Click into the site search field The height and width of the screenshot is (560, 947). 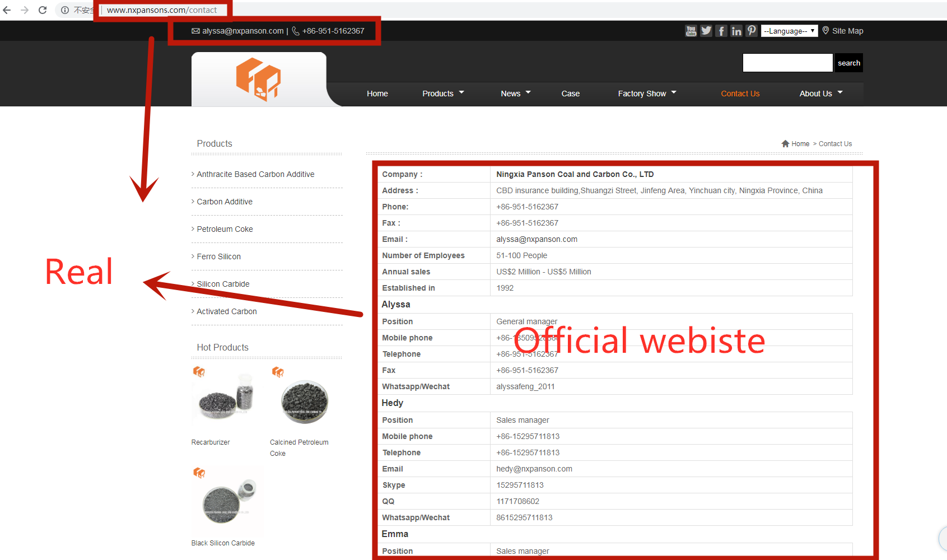tap(788, 63)
